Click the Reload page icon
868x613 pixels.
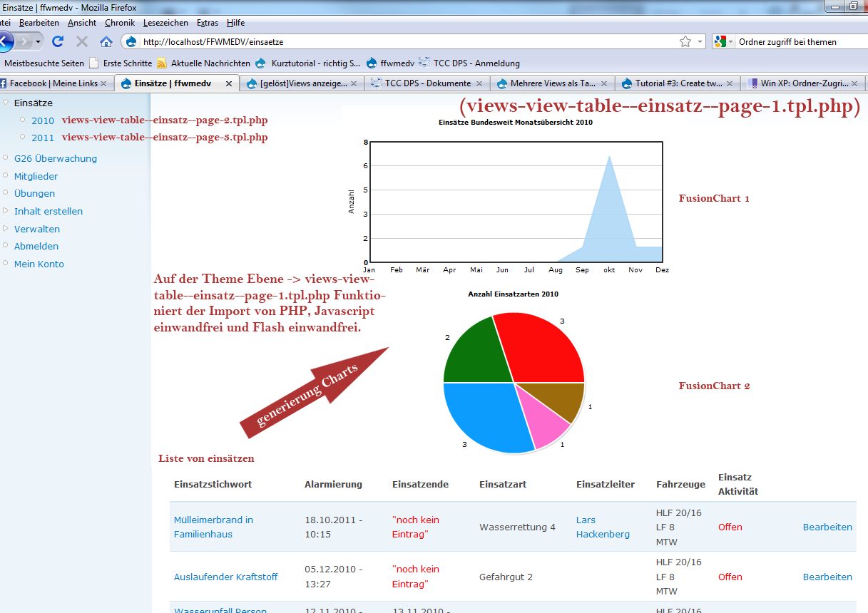[x=58, y=41]
